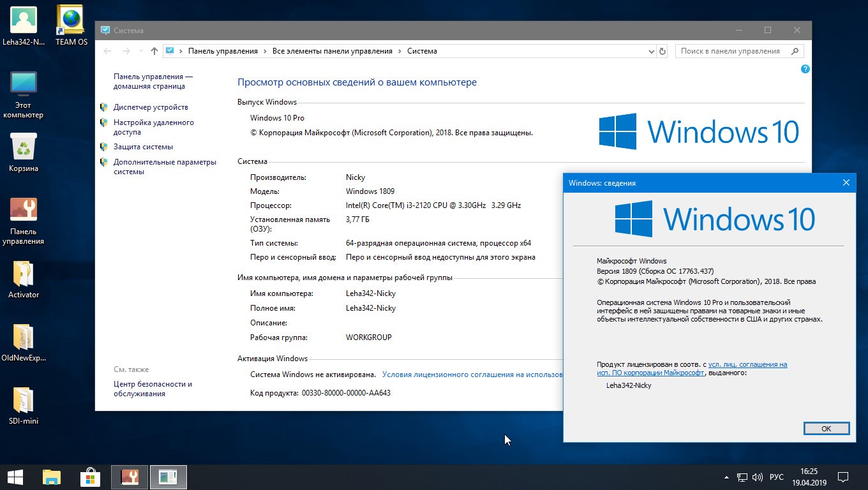Close the Система window

point(797,30)
